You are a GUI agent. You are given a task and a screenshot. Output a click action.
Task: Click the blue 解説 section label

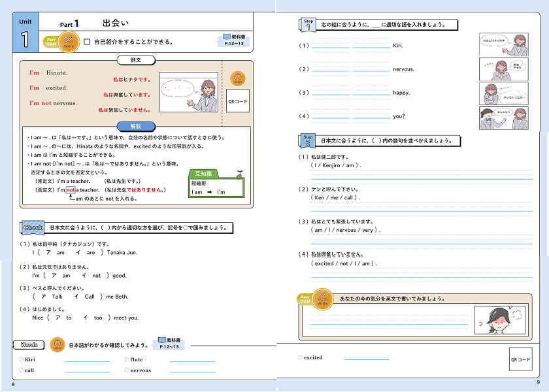click(x=136, y=126)
